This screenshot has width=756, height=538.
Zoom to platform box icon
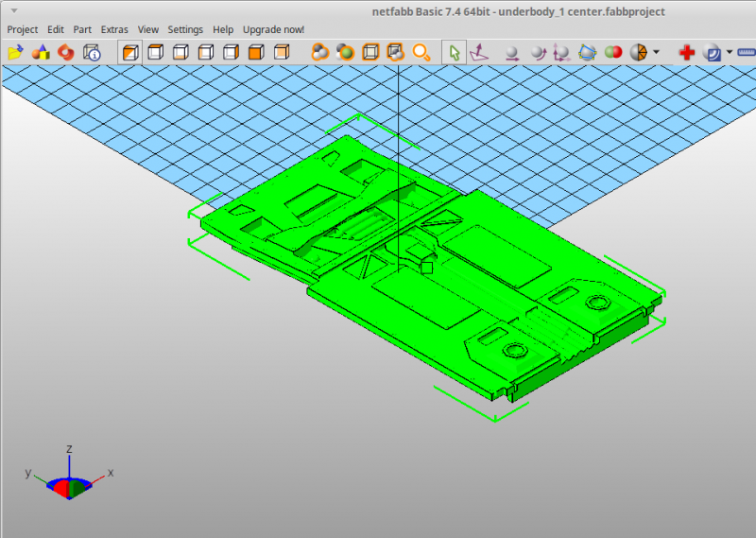point(370,52)
